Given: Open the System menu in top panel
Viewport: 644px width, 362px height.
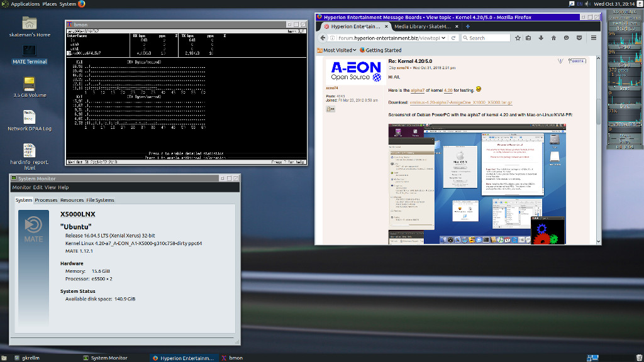Looking at the screenshot, I should pyautogui.click(x=68, y=4).
